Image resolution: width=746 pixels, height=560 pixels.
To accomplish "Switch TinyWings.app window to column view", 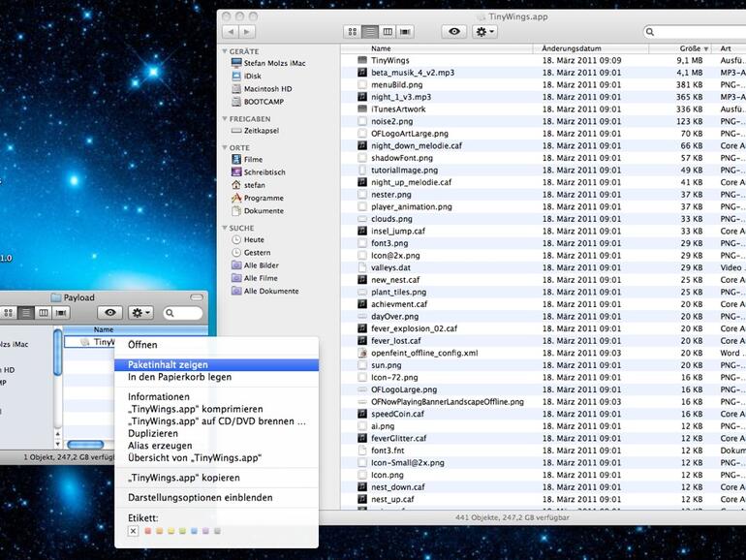I will pos(388,32).
